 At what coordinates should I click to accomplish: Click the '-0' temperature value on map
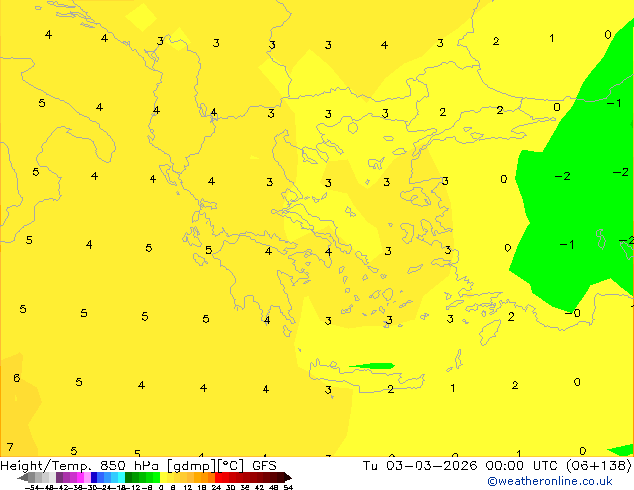click(573, 313)
